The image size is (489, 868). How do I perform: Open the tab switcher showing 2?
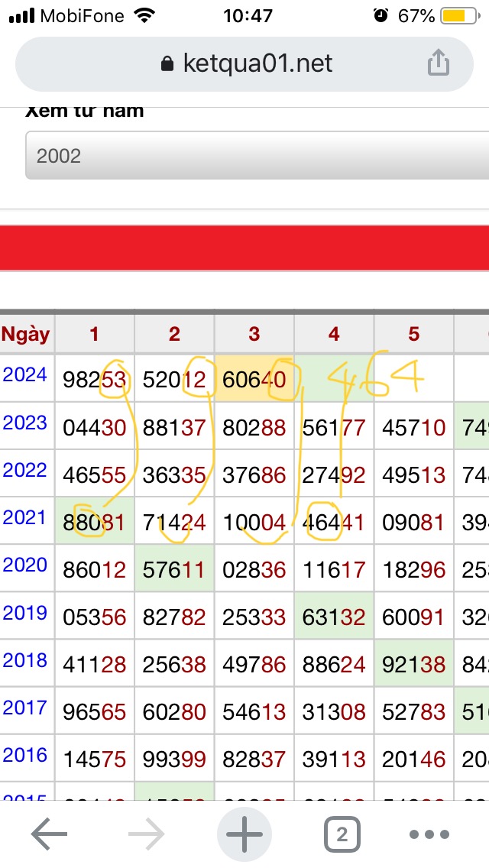click(x=342, y=834)
